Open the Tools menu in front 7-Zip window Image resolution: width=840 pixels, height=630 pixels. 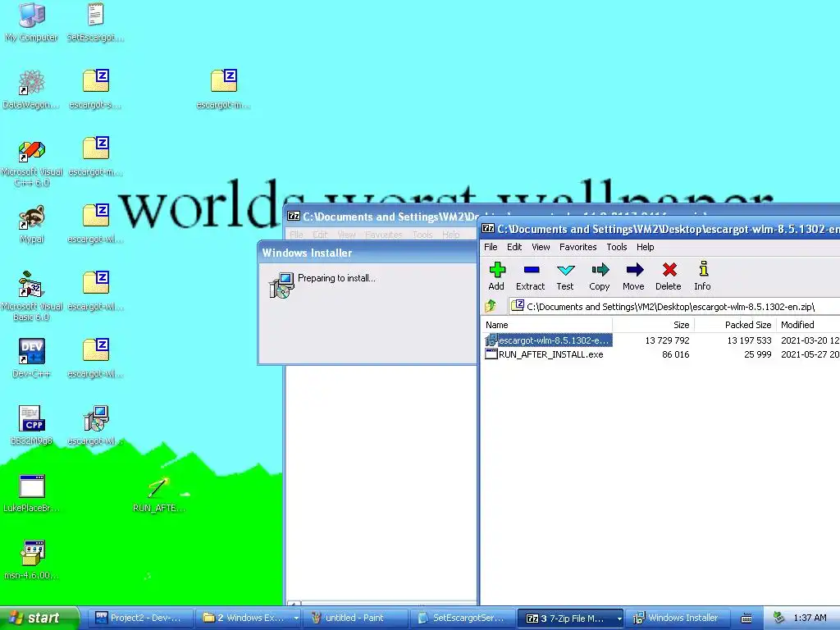(x=617, y=247)
